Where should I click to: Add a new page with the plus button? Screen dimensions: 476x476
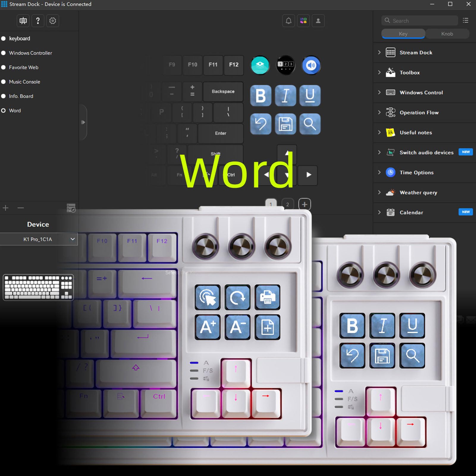304,204
